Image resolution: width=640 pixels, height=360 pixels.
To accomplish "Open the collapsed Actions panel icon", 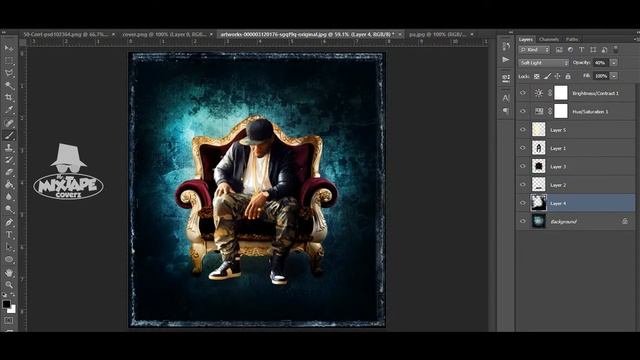I will click(x=506, y=60).
